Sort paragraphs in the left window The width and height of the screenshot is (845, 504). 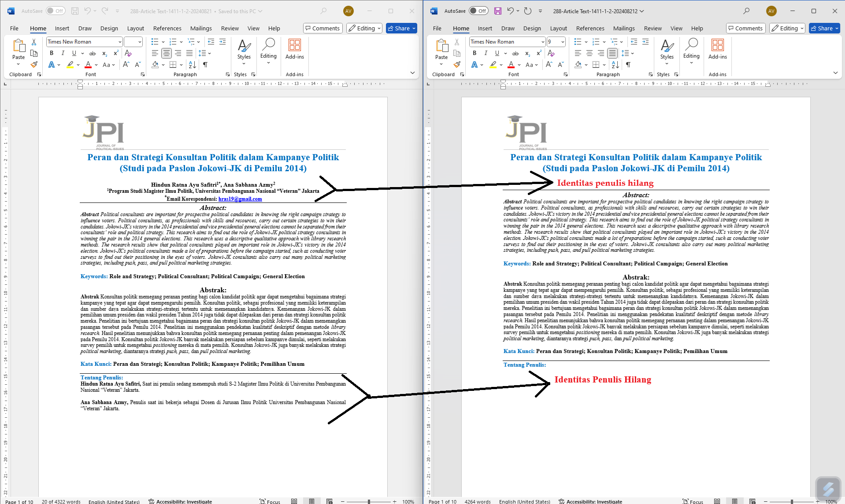(193, 65)
